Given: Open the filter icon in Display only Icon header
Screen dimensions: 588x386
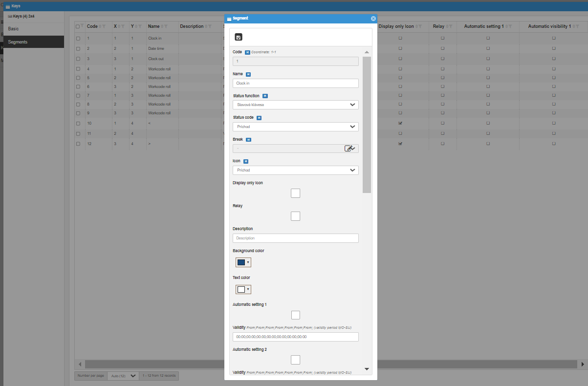Looking at the screenshot, I should pyautogui.click(x=420, y=26).
